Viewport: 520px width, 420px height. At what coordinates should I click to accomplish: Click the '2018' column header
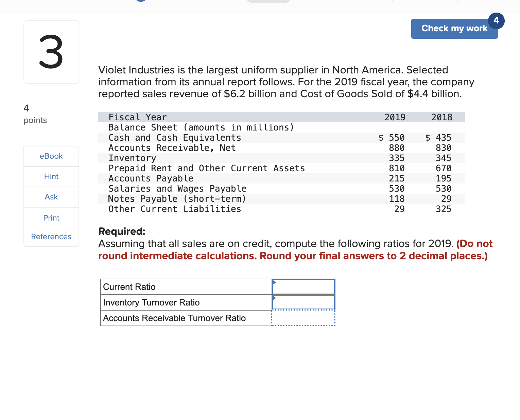(441, 117)
